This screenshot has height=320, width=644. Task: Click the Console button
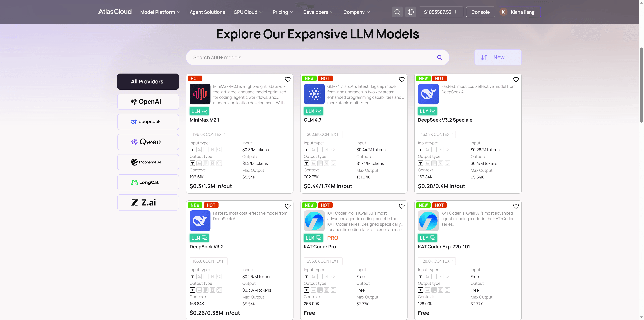coord(480,12)
